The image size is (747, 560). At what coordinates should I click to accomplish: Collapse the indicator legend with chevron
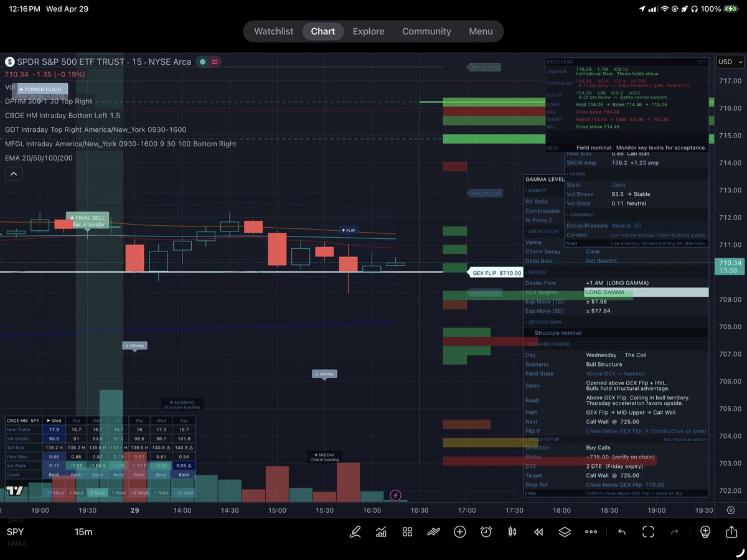point(13,175)
